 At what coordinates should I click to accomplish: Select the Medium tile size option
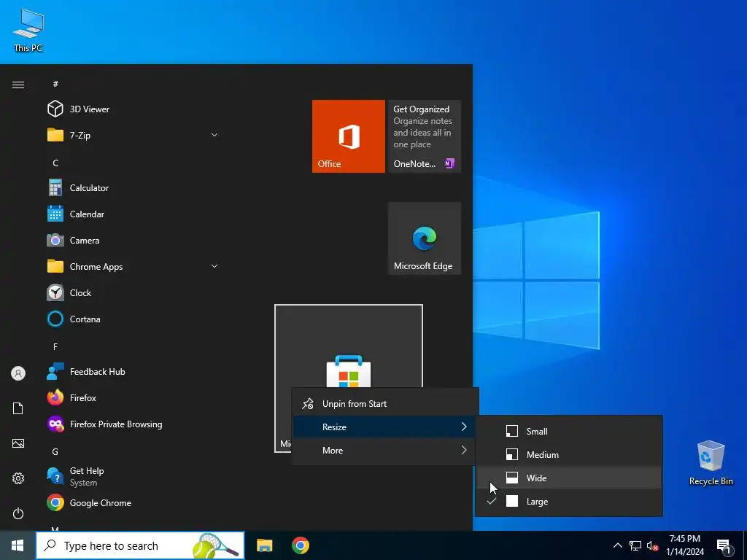pos(569,454)
